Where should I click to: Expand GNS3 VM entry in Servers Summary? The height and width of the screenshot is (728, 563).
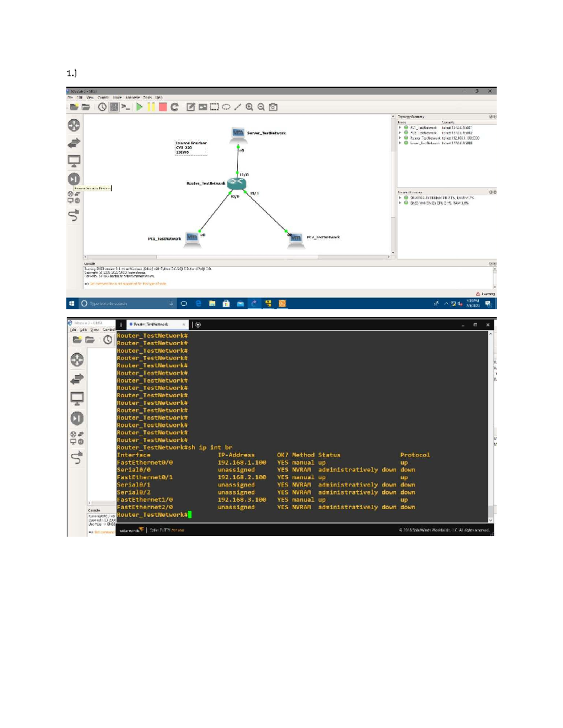(x=400, y=203)
